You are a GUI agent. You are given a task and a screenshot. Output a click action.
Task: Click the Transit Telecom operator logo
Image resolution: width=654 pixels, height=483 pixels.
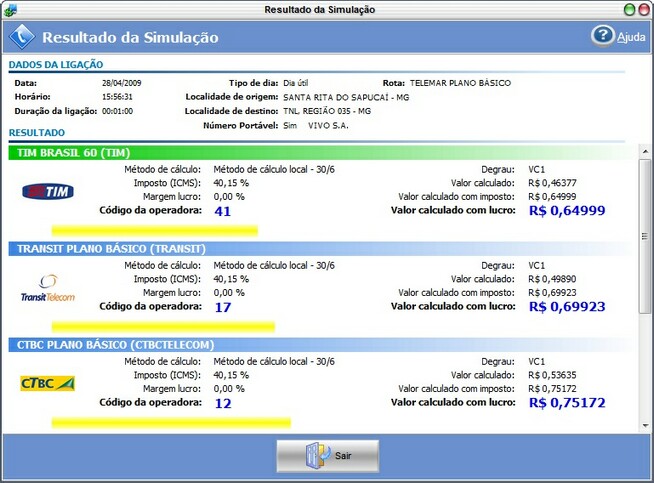pyautogui.click(x=48, y=288)
